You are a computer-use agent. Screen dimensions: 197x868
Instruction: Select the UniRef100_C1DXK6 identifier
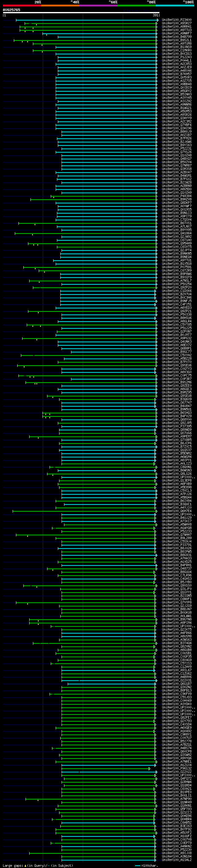(x=176, y=291)
